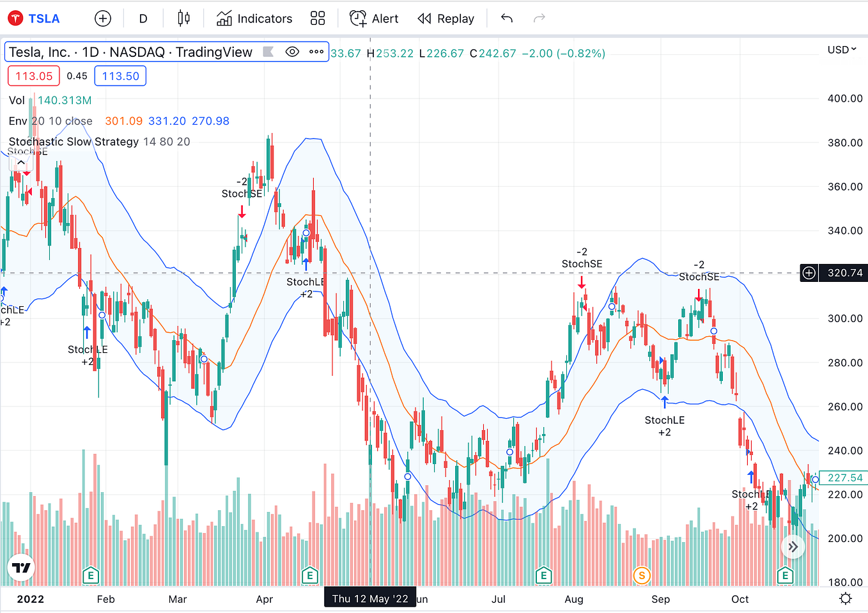868x613 pixels.
Task: Create a new price Alert
Action: point(373,18)
